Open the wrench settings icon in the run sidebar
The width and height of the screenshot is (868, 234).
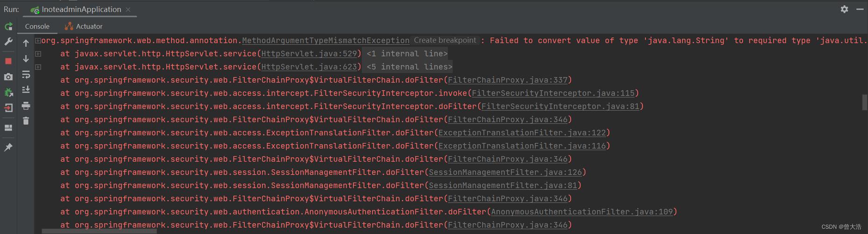(8, 42)
